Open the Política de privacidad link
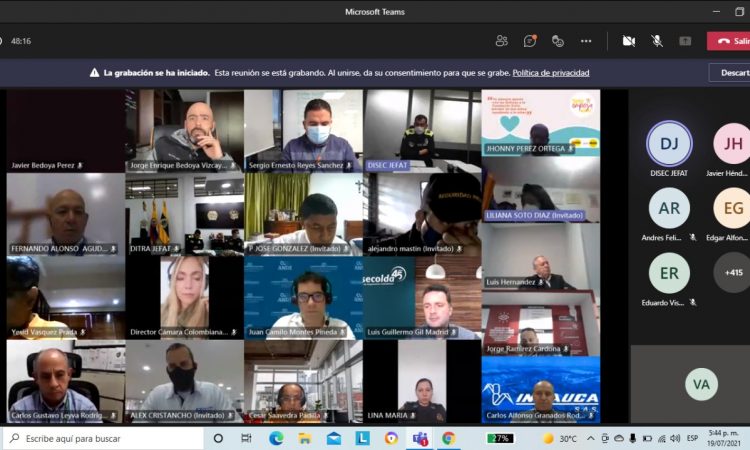The height and width of the screenshot is (450, 750). click(x=551, y=73)
